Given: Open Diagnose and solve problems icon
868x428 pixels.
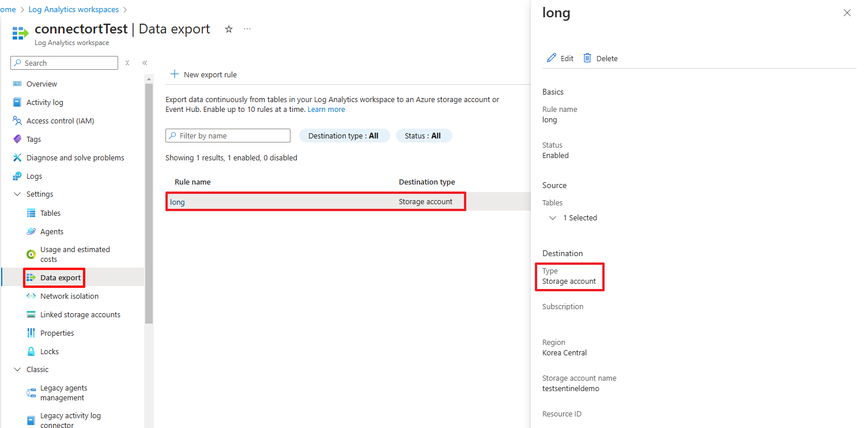Looking at the screenshot, I should click(17, 157).
